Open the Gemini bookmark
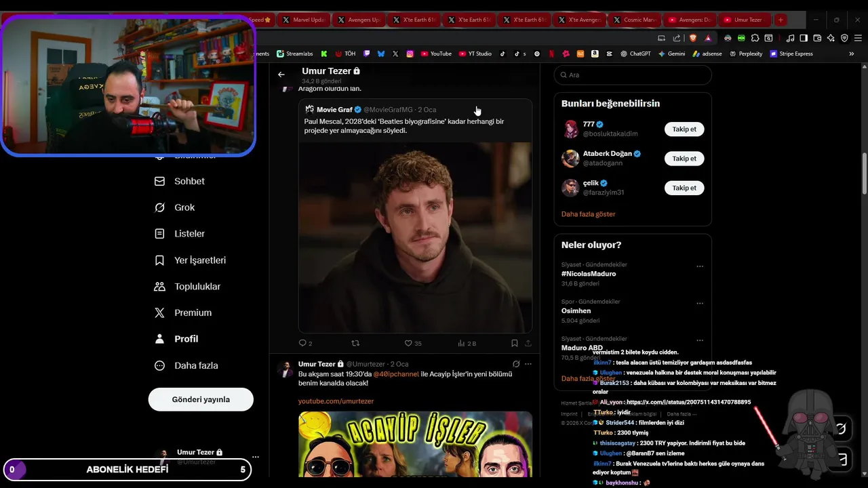Image resolution: width=868 pixels, height=488 pixels. coord(671,54)
